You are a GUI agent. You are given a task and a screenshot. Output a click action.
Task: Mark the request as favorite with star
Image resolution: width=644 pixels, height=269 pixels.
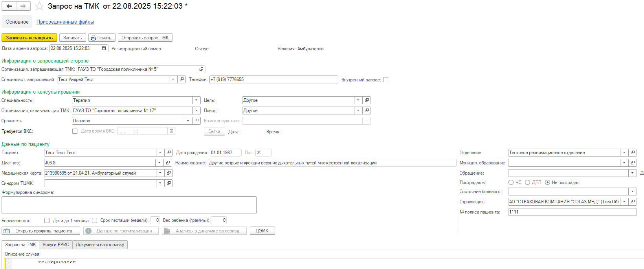click(x=39, y=6)
